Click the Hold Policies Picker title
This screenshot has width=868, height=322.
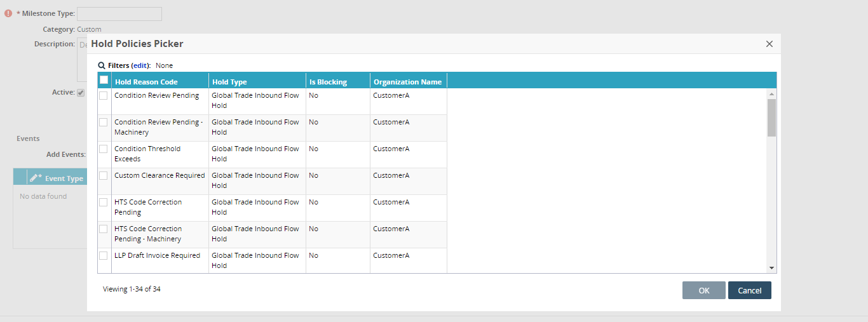137,44
